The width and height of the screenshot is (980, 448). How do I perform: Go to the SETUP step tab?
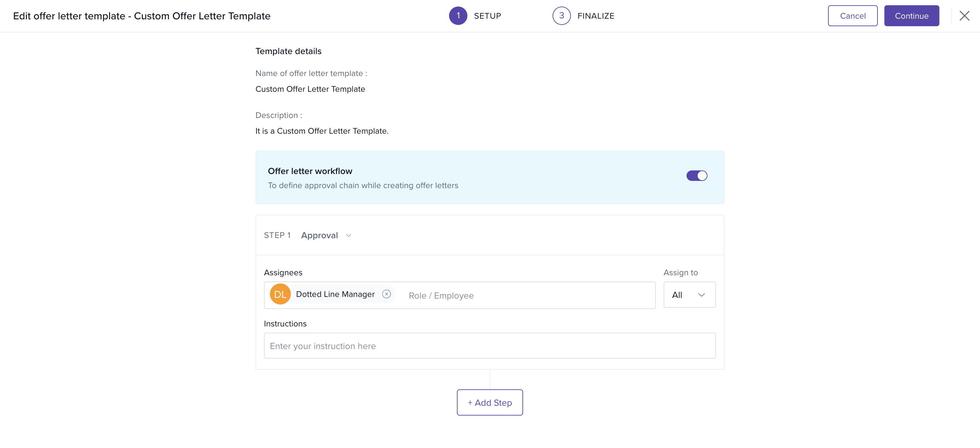coord(487,16)
